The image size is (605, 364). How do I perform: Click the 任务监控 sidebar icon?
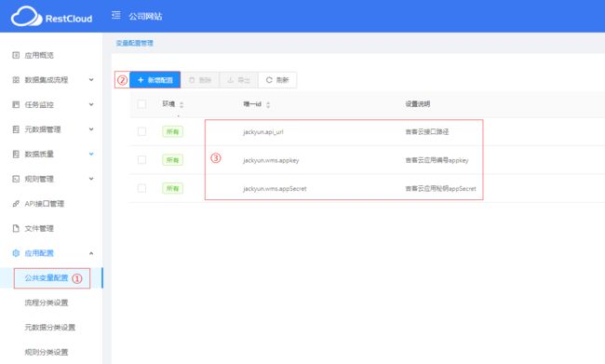[16, 104]
